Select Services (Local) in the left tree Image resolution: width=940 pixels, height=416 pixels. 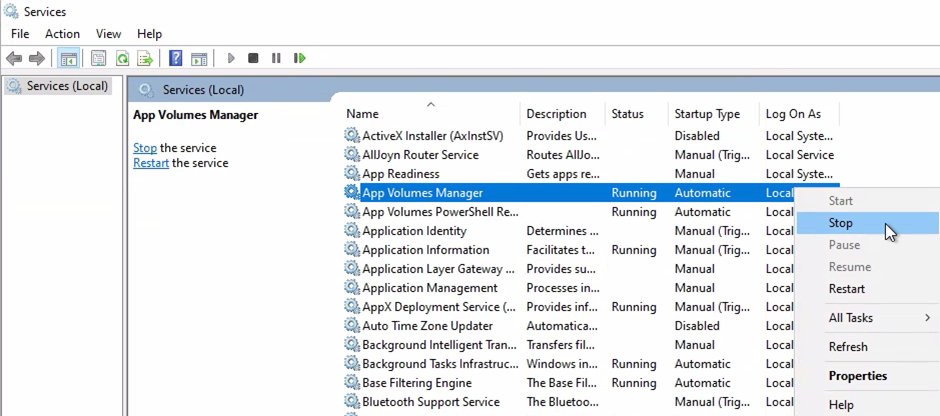[x=66, y=86]
